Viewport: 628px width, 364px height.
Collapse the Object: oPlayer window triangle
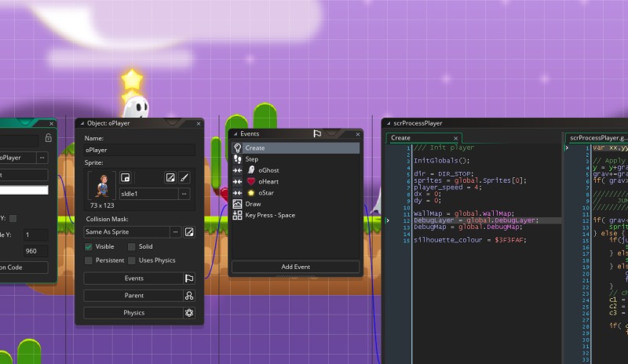click(x=82, y=123)
